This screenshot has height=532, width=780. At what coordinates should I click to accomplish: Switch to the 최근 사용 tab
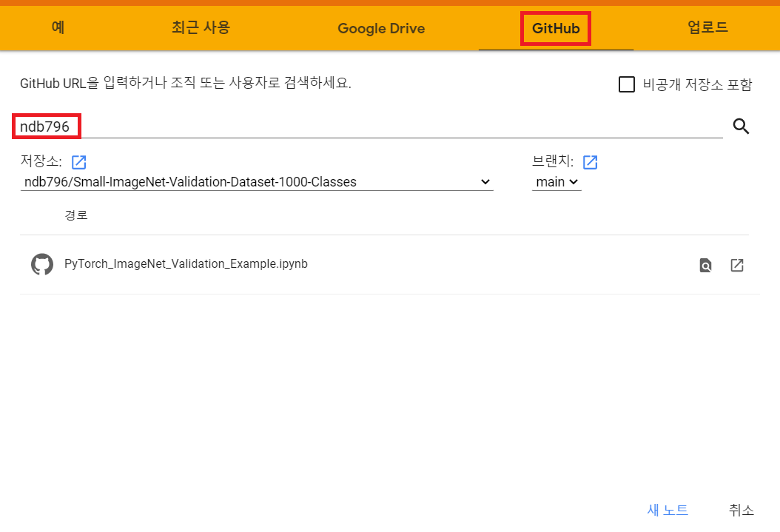pyautogui.click(x=201, y=27)
